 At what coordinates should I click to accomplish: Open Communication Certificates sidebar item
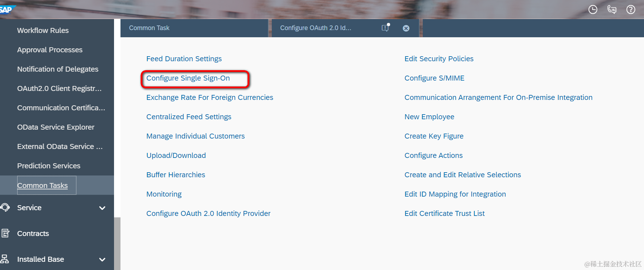click(61, 108)
